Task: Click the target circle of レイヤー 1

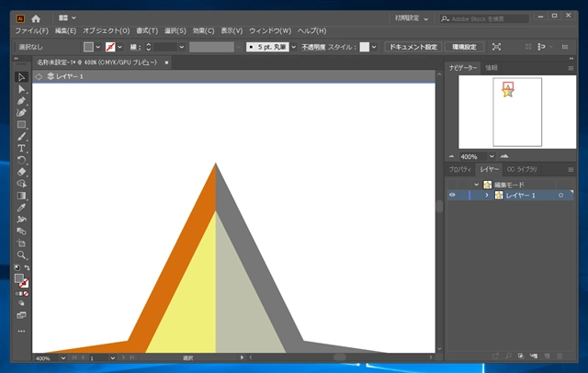Action: [560, 196]
